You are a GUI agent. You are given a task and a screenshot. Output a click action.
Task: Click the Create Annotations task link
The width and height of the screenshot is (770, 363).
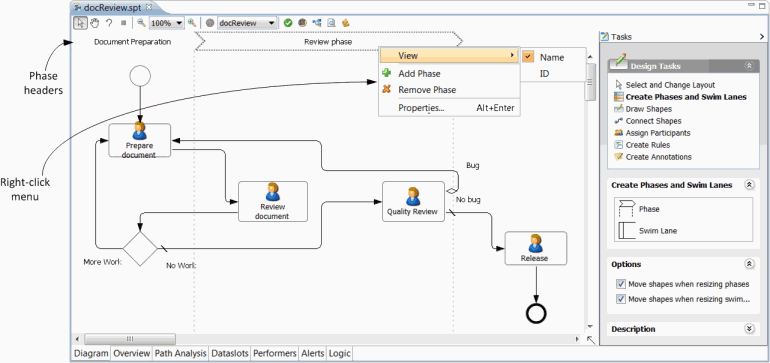pyautogui.click(x=659, y=157)
